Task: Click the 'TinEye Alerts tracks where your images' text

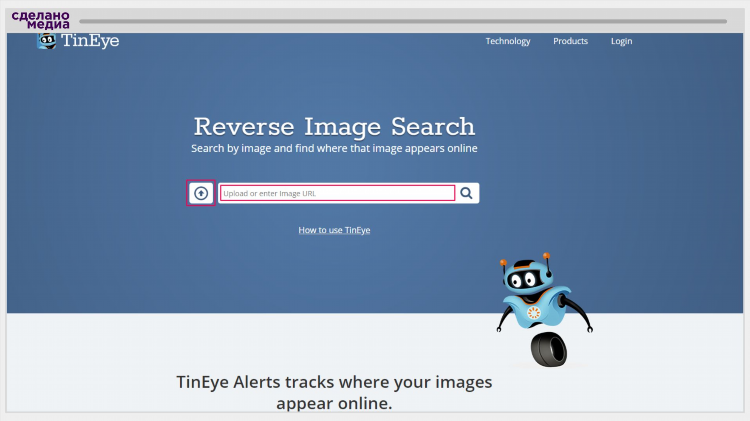Action: click(x=334, y=382)
